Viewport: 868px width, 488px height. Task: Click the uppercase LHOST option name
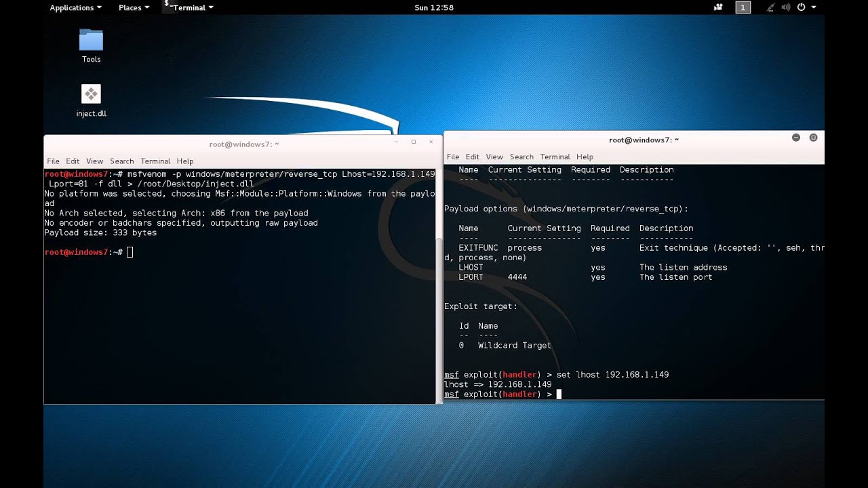click(471, 268)
